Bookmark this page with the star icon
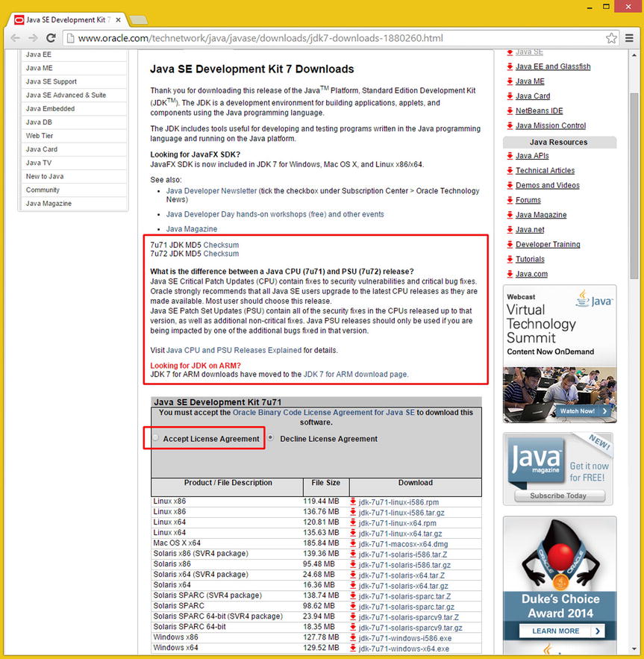 [x=611, y=38]
